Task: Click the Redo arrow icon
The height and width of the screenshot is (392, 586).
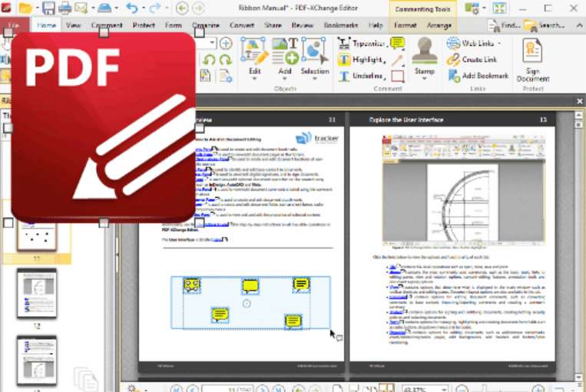Action: (155, 8)
